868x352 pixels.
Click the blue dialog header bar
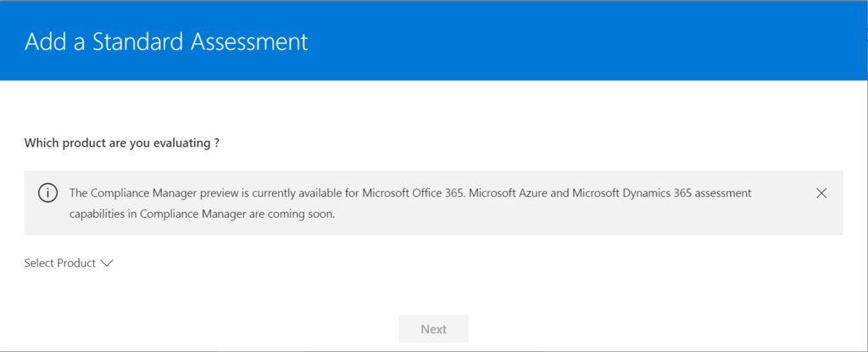[434, 41]
